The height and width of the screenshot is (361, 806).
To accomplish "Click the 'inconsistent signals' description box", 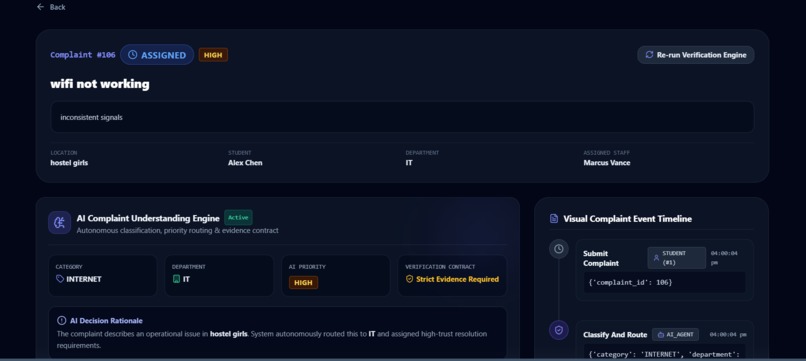I will 402,117.
